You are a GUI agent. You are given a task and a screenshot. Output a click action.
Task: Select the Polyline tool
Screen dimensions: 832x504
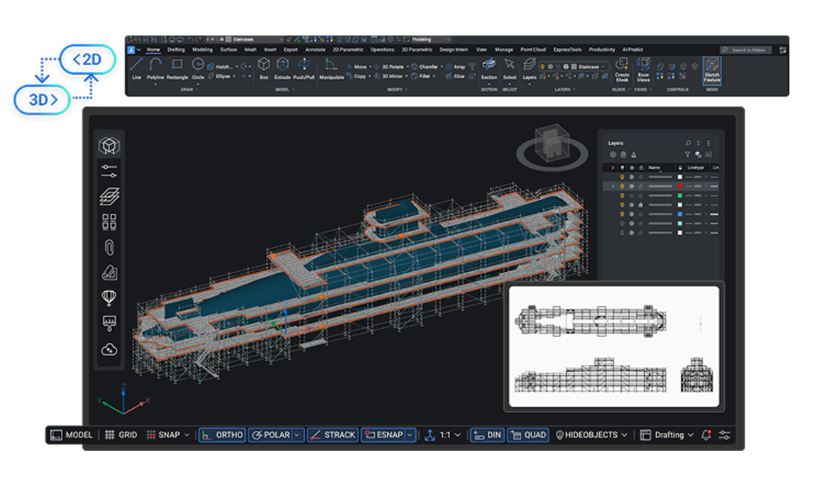pos(155,68)
